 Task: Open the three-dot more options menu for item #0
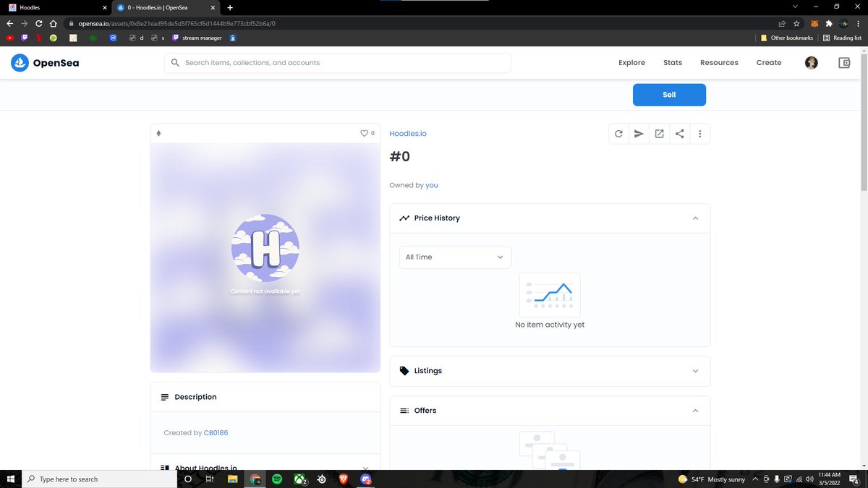[699, 134]
